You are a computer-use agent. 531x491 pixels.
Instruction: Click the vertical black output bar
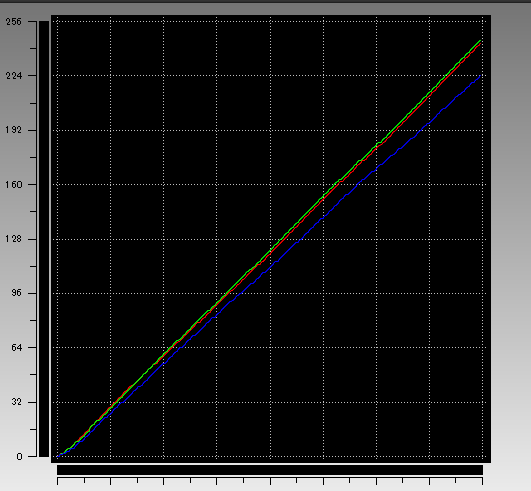point(44,239)
